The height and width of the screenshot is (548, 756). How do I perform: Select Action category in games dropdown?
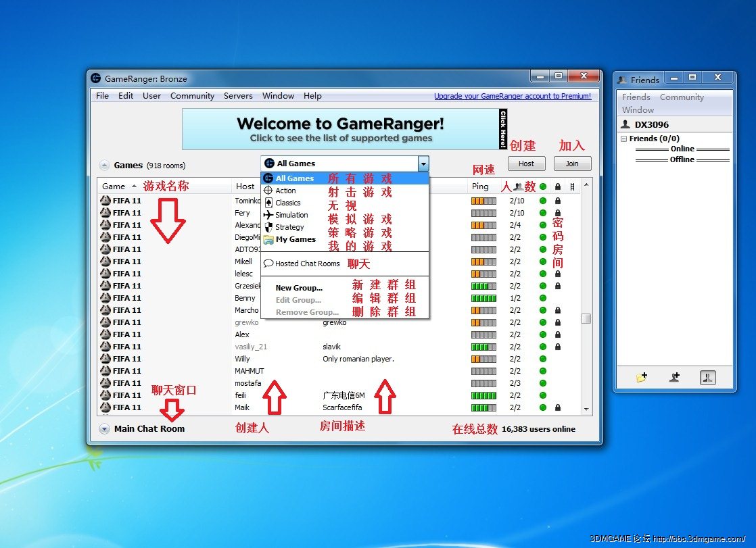(285, 191)
